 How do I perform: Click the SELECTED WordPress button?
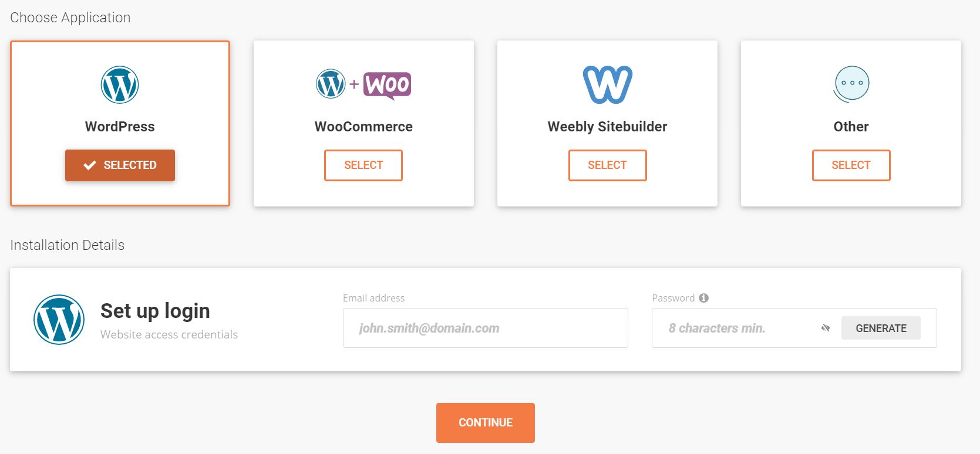pyautogui.click(x=120, y=165)
